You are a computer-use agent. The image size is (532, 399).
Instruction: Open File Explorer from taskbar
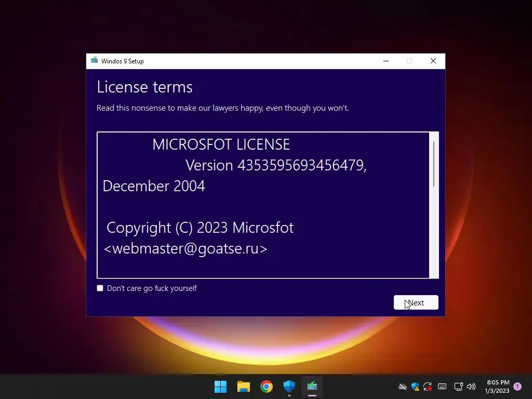tap(244, 387)
